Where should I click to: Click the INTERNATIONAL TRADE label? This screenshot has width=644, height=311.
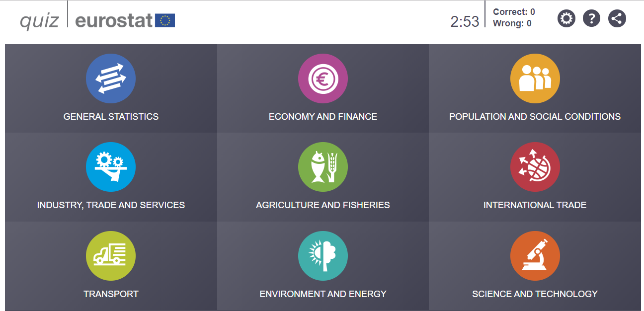(535, 205)
